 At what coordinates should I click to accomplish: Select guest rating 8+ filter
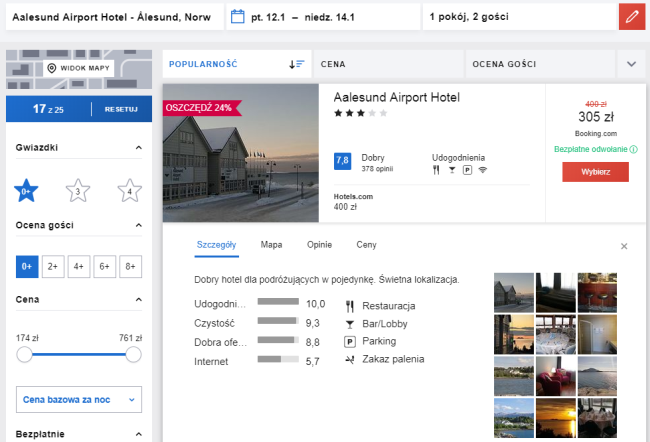coord(131,266)
